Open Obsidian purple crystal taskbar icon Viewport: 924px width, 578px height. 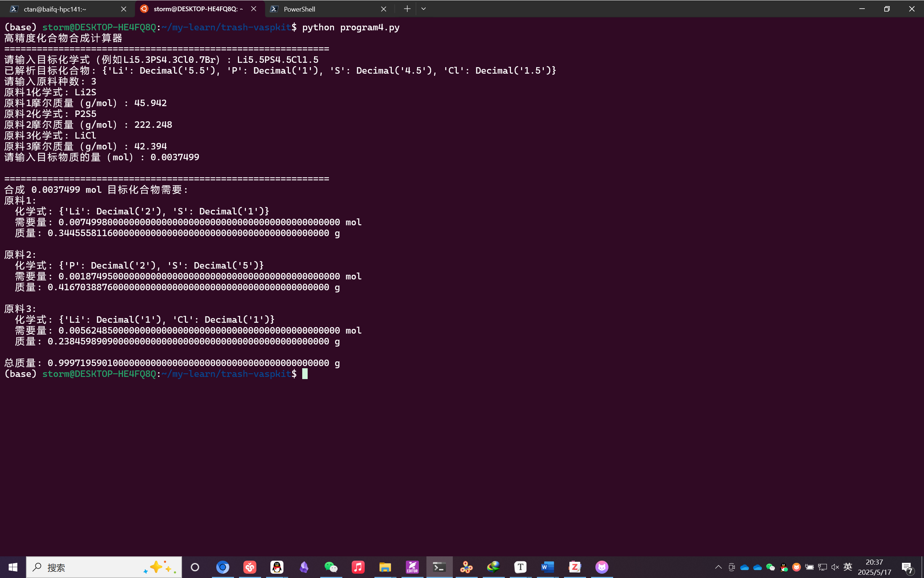pos(304,567)
